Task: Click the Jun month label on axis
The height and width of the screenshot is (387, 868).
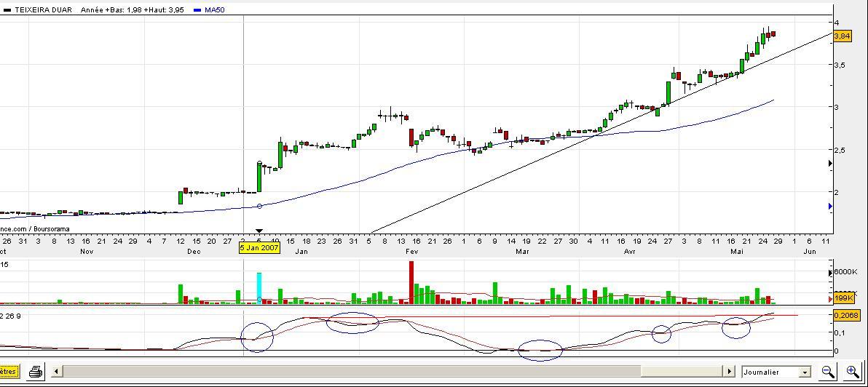Action: 809,252
